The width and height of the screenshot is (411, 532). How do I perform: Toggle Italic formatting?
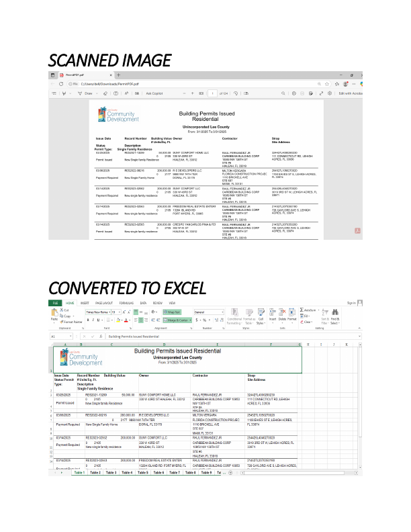(x=93, y=320)
